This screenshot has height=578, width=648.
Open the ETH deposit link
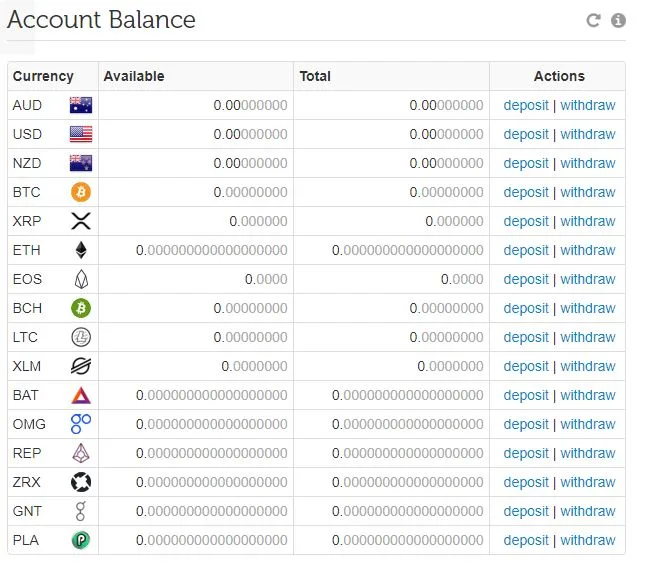pos(526,250)
